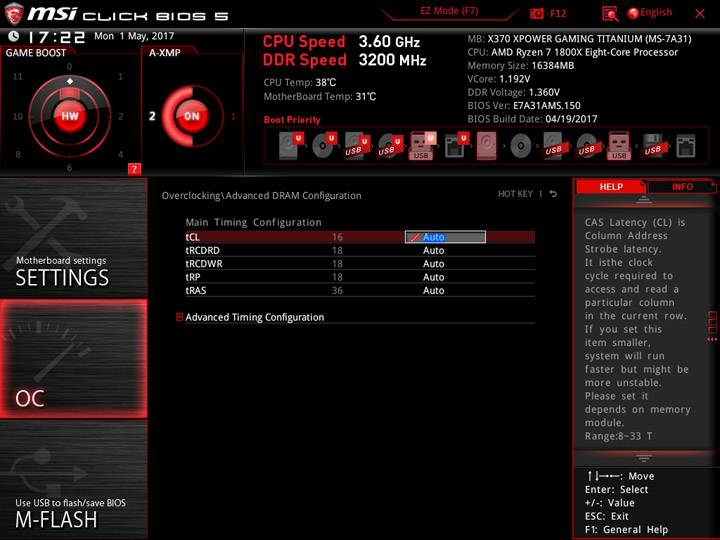Image resolution: width=720 pixels, height=540 pixels.
Task: Click the tCL current value 16
Action: pos(338,237)
